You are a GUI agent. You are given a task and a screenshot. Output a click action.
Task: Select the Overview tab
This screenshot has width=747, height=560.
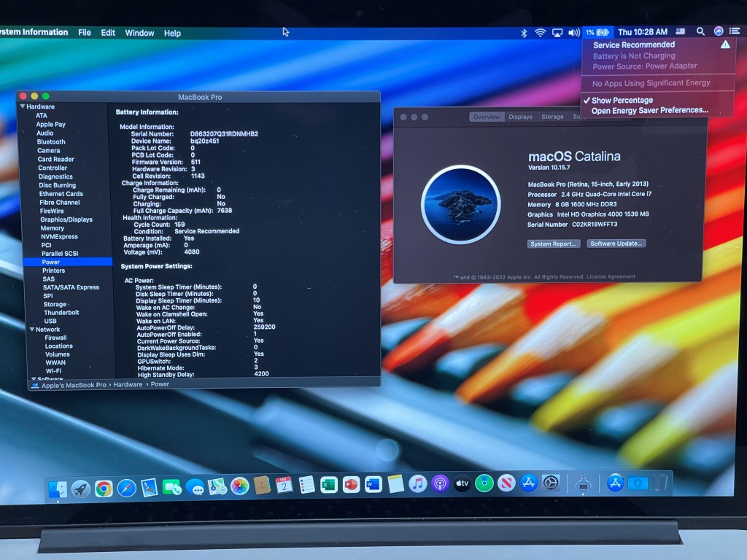click(487, 117)
